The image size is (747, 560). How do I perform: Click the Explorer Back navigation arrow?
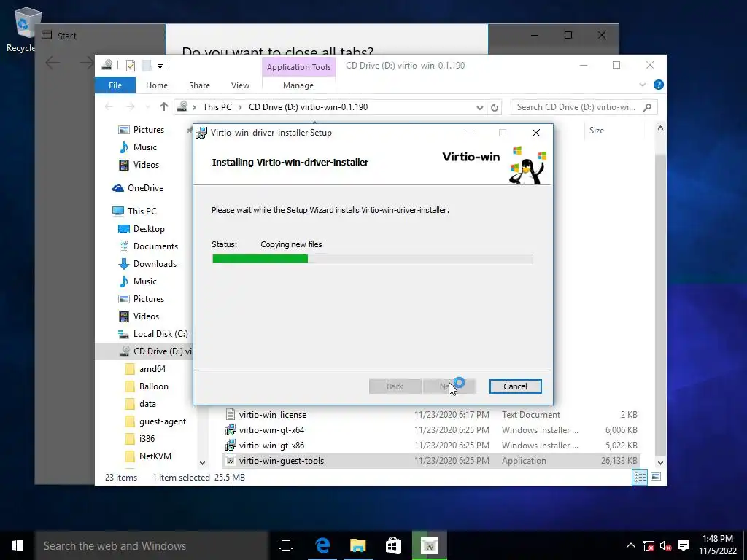pos(109,106)
